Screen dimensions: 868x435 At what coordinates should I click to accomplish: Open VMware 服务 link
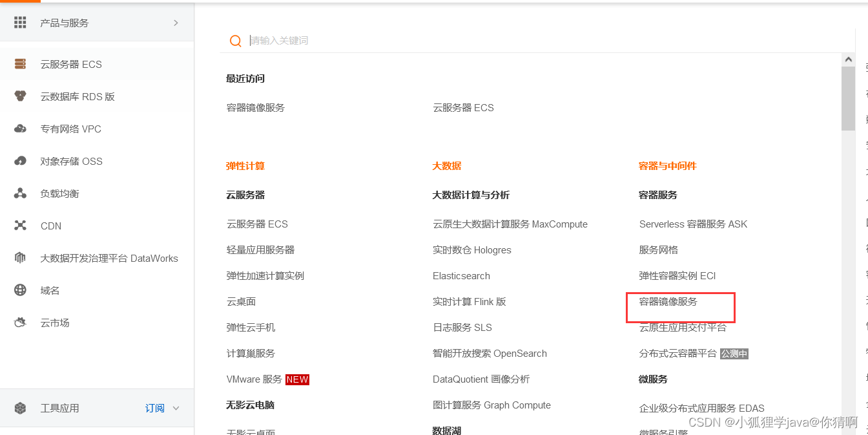[254, 379]
